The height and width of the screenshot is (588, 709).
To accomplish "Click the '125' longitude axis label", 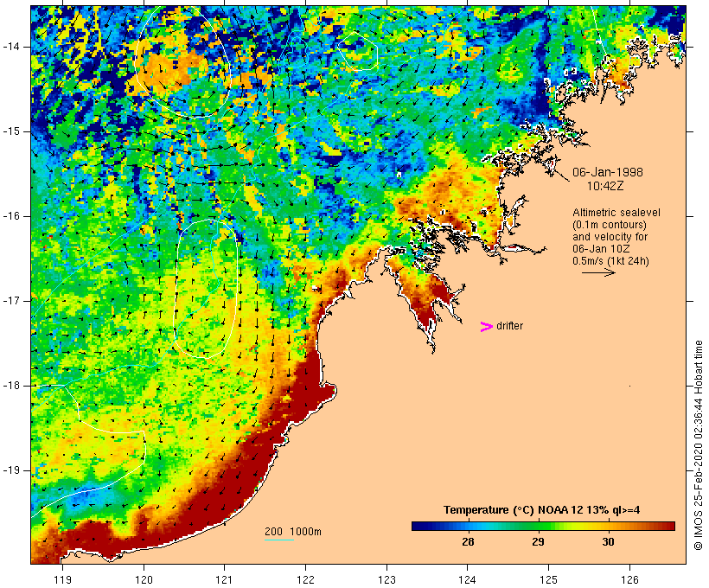I will click(549, 579).
